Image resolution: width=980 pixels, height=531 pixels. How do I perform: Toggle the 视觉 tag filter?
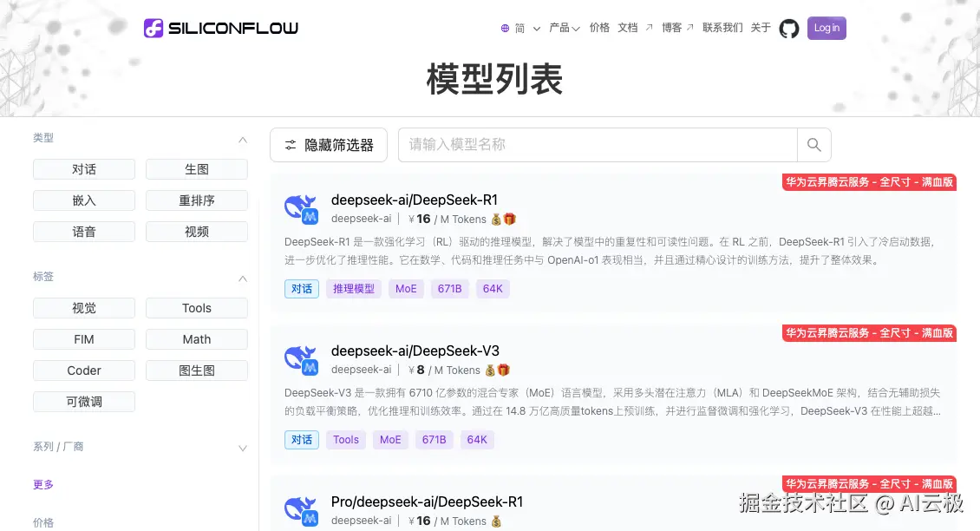coord(84,308)
